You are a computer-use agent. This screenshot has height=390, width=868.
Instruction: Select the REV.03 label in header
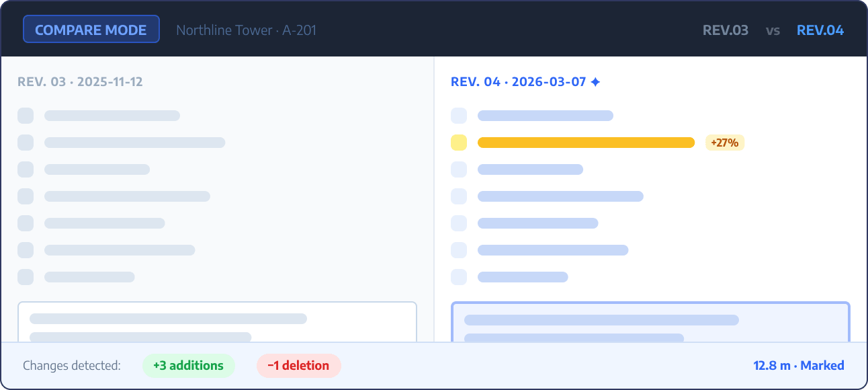[725, 30]
